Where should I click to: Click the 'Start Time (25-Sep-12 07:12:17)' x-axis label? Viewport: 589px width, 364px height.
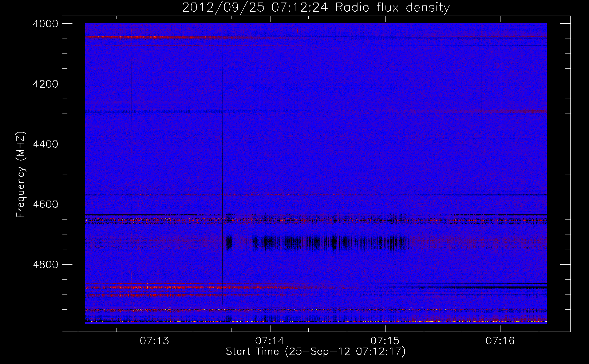[x=316, y=352]
